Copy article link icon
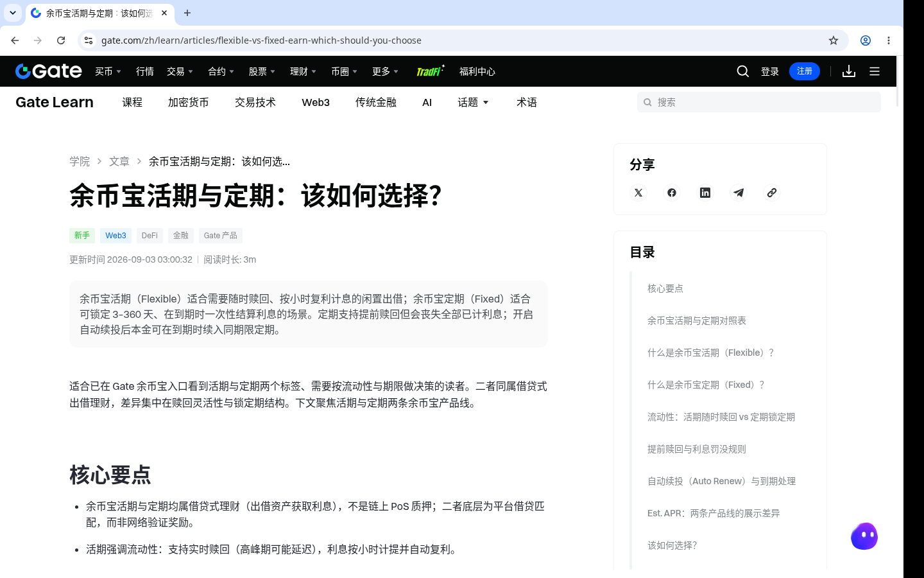924x578 pixels. (x=772, y=193)
